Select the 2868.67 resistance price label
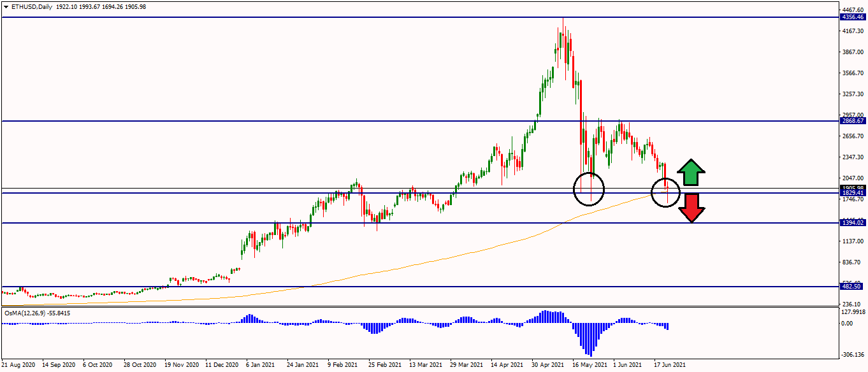The width and height of the screenshot is (868, 372). (852, 120)
